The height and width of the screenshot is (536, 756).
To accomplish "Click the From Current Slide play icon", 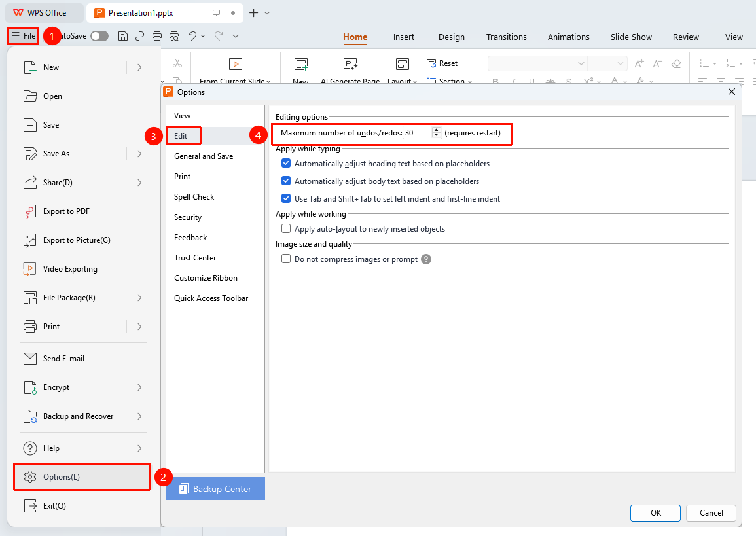I will tap(235, 64).
